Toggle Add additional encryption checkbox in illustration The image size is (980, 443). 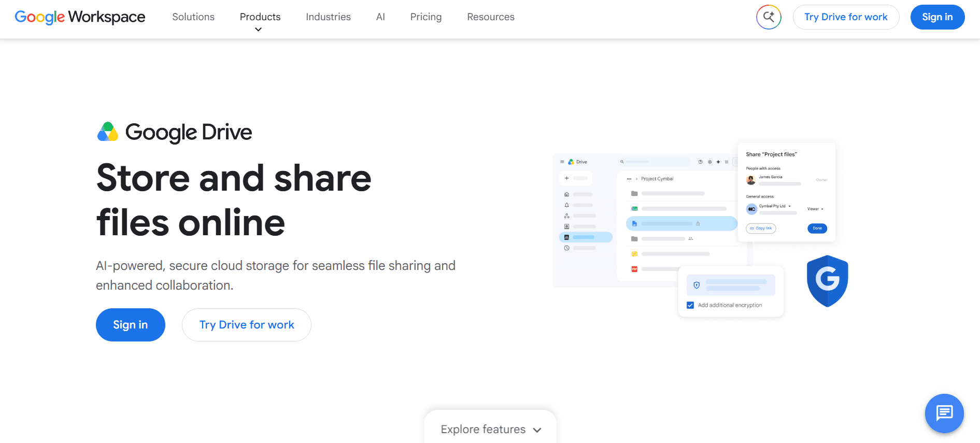(x=690, y=305)
